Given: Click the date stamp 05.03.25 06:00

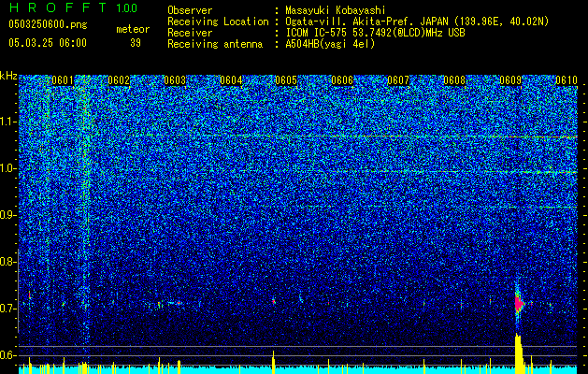Looking at the screenshot, I should click(x=48, y=43).
